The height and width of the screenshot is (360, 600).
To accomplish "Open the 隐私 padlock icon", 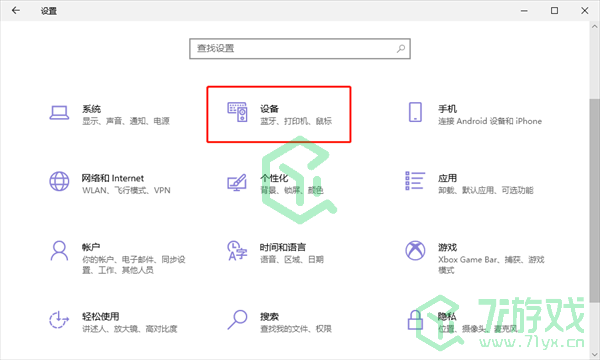I will pos(415,320).
